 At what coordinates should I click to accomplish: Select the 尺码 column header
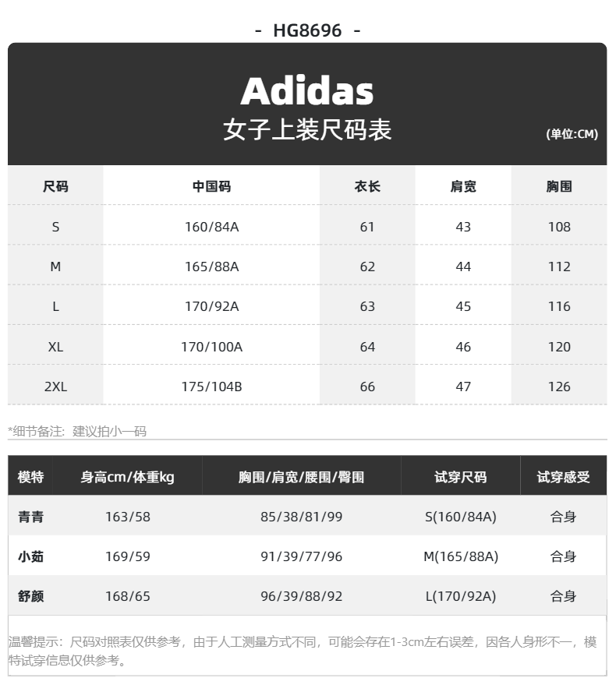point(55,186)
